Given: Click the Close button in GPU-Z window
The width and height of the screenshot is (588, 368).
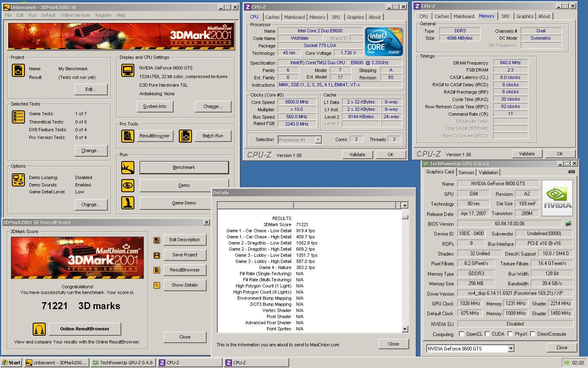Looking at the screenshot, I should [x=562, y=348].
